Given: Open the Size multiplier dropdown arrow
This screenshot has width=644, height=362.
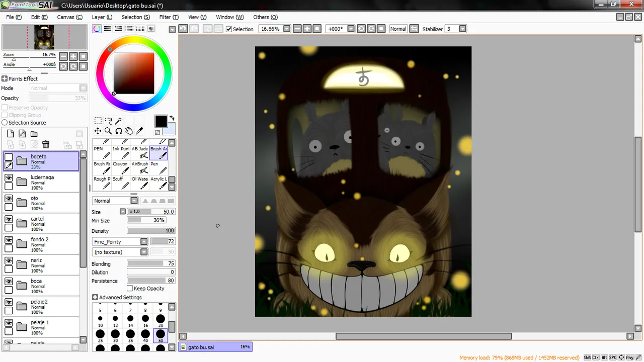Looking at the screenshot, I should [x=122, y=212].
